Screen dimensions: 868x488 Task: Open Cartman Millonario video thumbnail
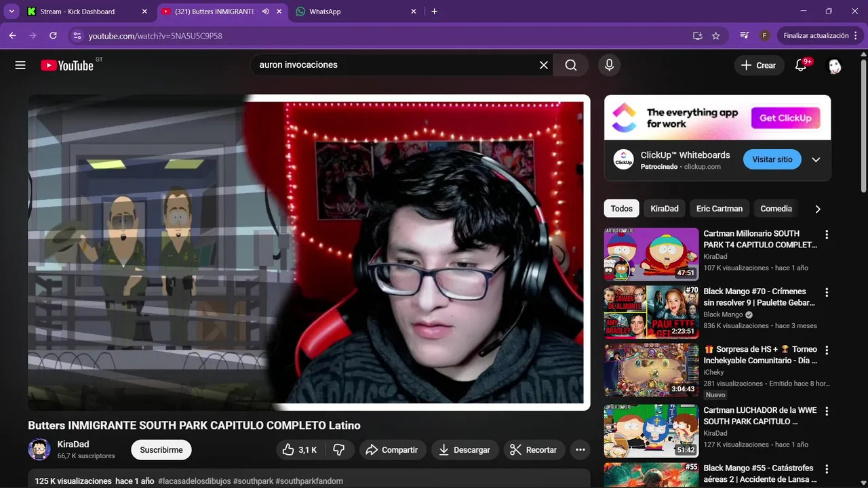[651, 254]
